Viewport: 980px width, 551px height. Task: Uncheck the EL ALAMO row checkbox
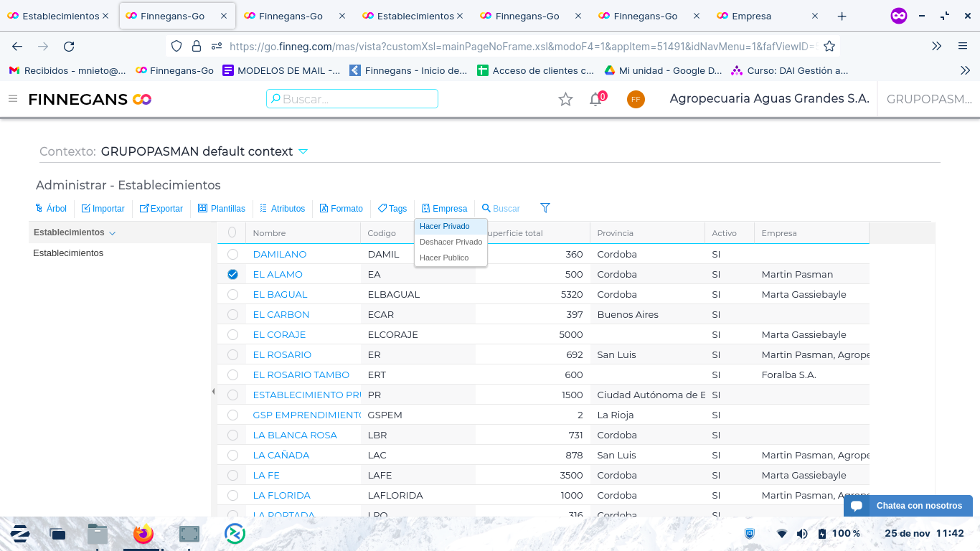(232, 274)
